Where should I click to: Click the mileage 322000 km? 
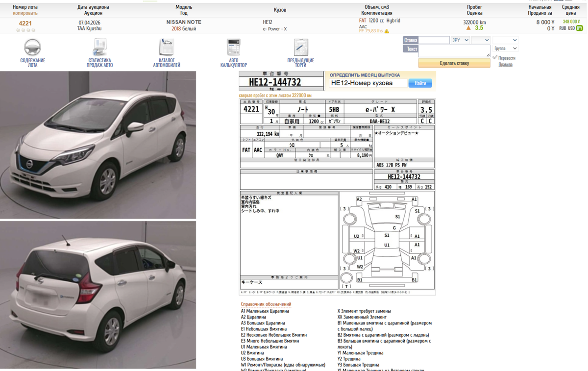474,22
